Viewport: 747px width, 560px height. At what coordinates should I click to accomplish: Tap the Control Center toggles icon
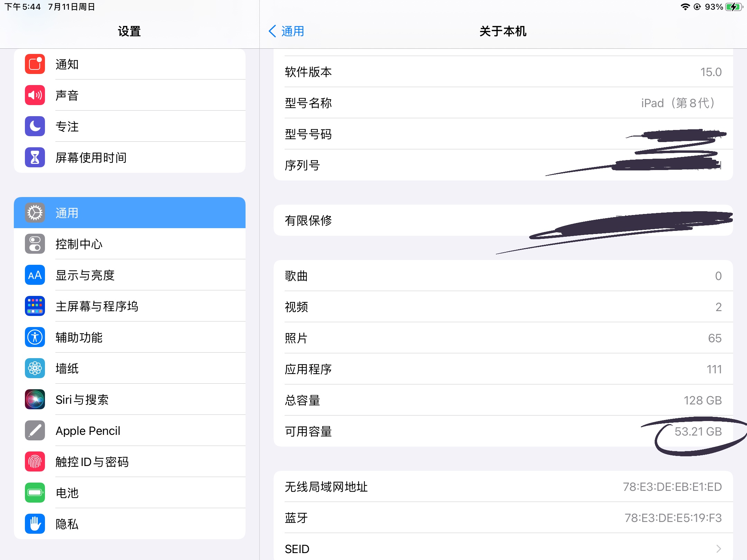pos(35,244)
